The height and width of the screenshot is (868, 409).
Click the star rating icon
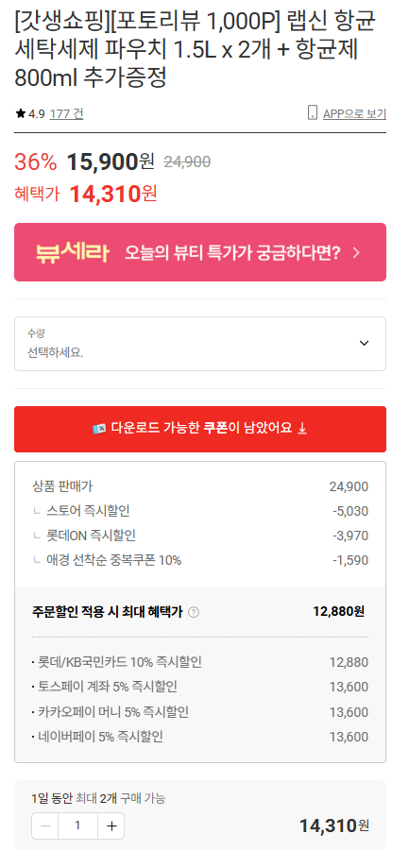(21, 113)
